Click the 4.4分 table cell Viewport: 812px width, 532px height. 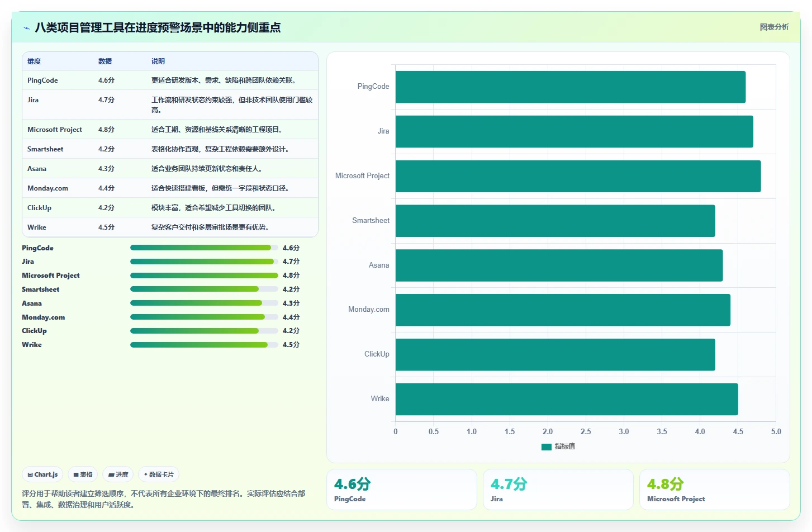pos(106,188)
